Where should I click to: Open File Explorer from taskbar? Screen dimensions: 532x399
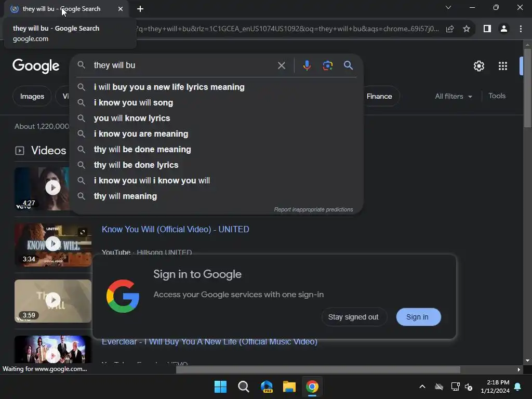(x=289, y=387)
